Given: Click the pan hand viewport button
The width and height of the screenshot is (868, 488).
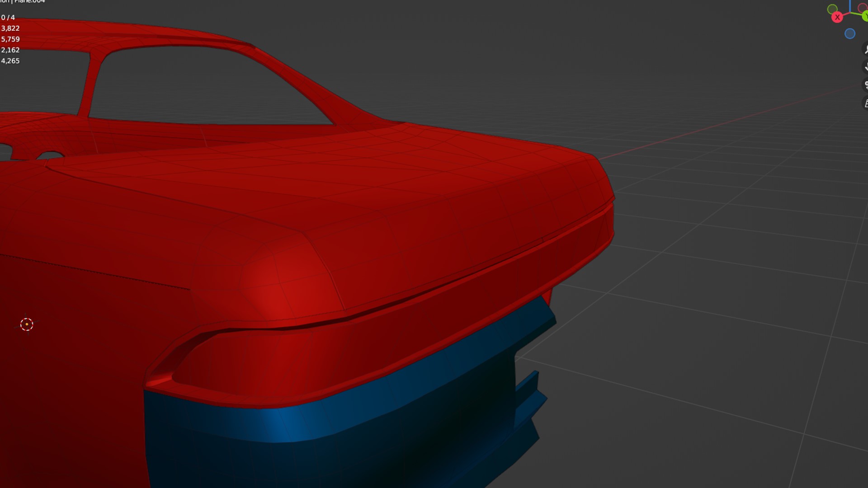Looking at the screenshot, I should tap(865, 67).
